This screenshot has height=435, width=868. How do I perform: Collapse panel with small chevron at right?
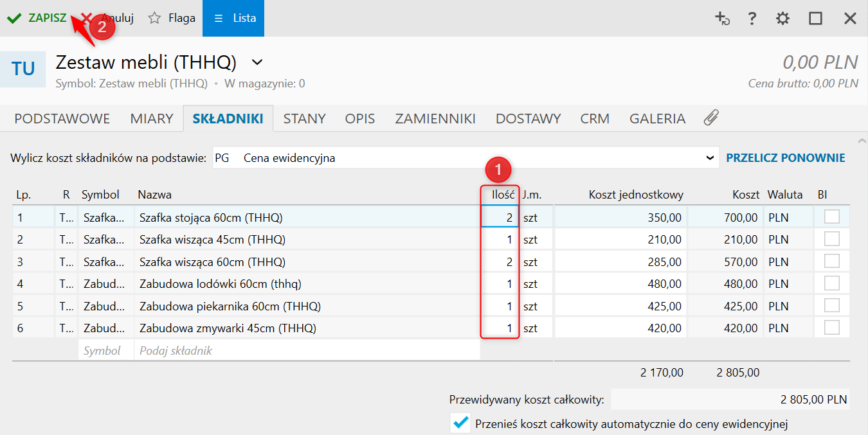(x=862, y=139)
